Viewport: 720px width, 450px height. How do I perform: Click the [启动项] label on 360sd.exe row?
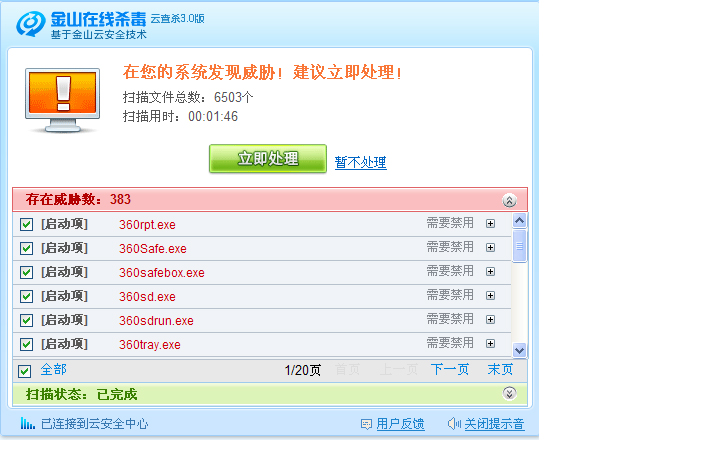click(64, 296)
